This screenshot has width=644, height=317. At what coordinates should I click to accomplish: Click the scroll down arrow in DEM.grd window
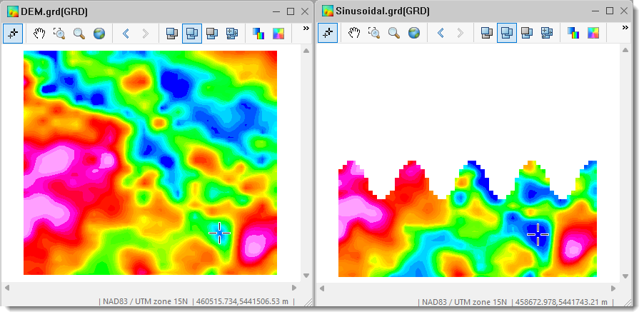(x=306, y=275)
